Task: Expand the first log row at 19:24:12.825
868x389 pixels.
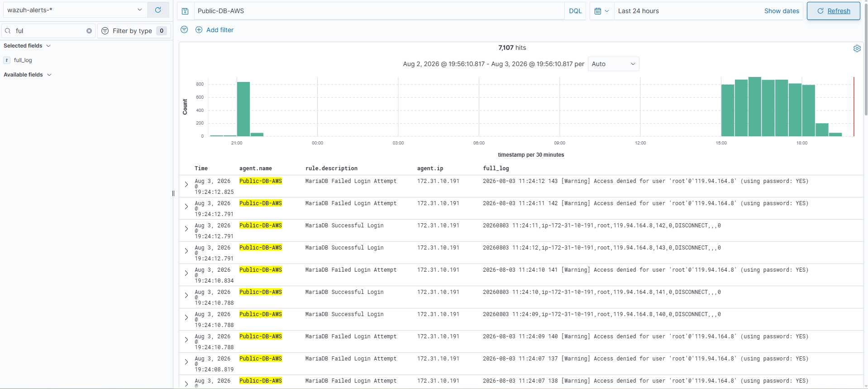Action: (x=186, y=184)
